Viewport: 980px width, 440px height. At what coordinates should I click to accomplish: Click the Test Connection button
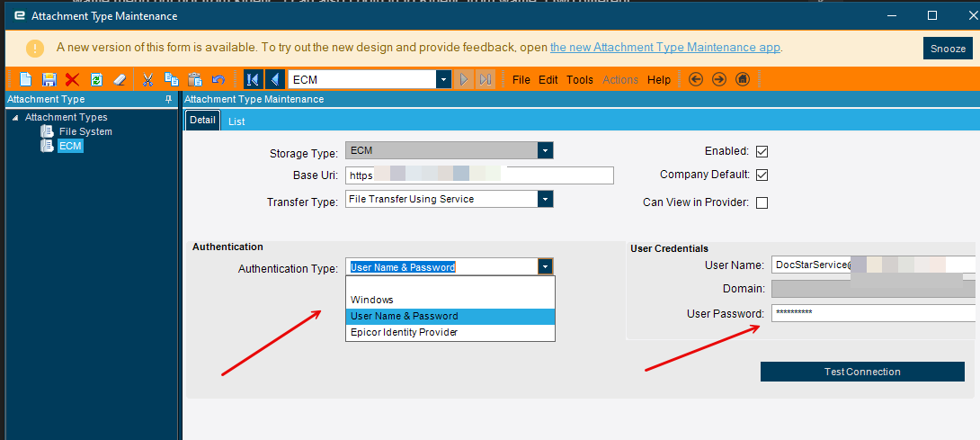coord(862,371)
